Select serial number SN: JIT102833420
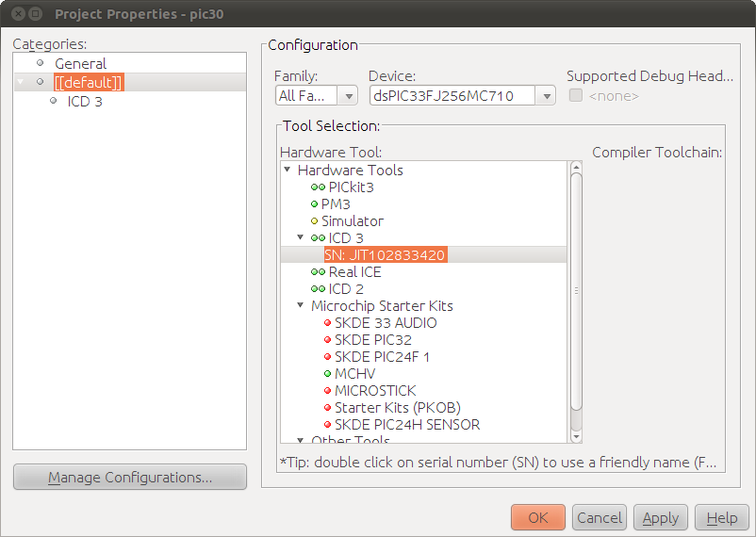Screen dimensions: 756x537 point(385,255)
